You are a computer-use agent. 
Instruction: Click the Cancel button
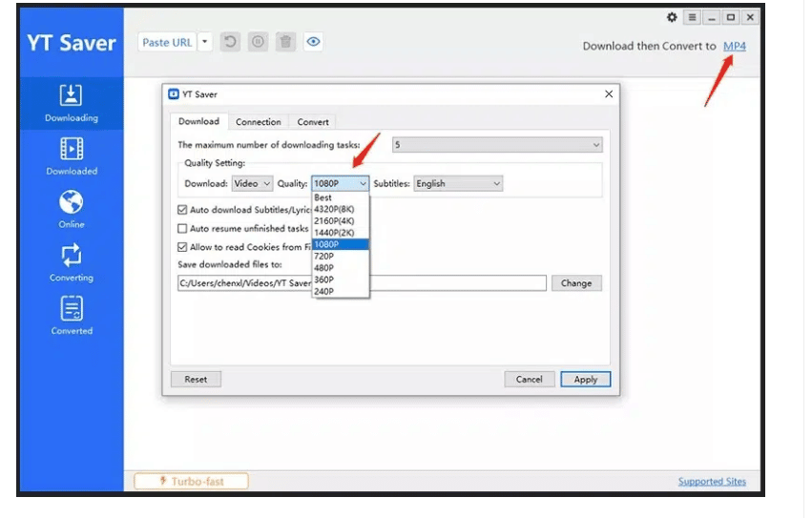pos(530,380)
